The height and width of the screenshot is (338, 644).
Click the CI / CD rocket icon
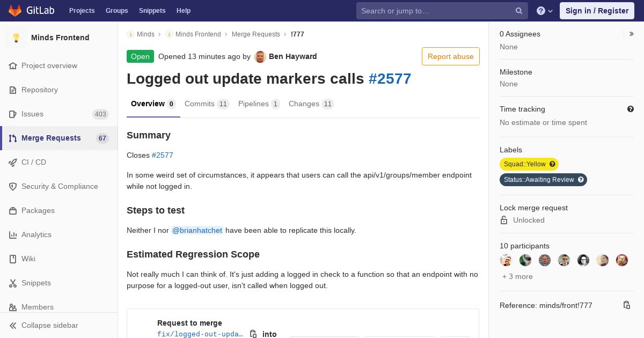tap(13, 163)
